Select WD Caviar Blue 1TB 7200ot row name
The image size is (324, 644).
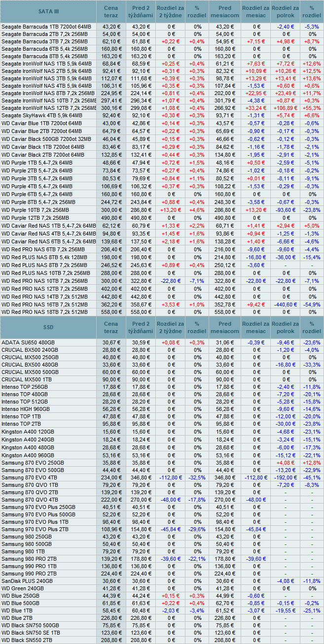(x=41, y=123)
